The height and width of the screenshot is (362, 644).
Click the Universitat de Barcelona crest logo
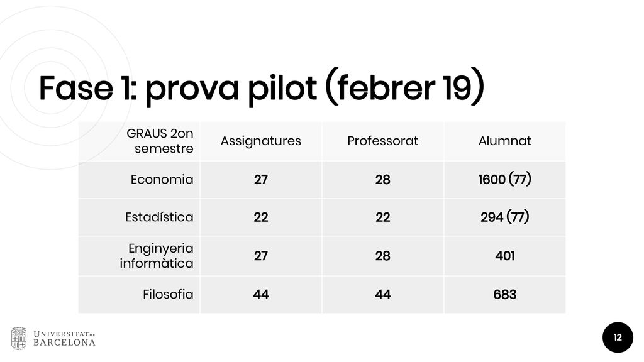click(19, 338)
